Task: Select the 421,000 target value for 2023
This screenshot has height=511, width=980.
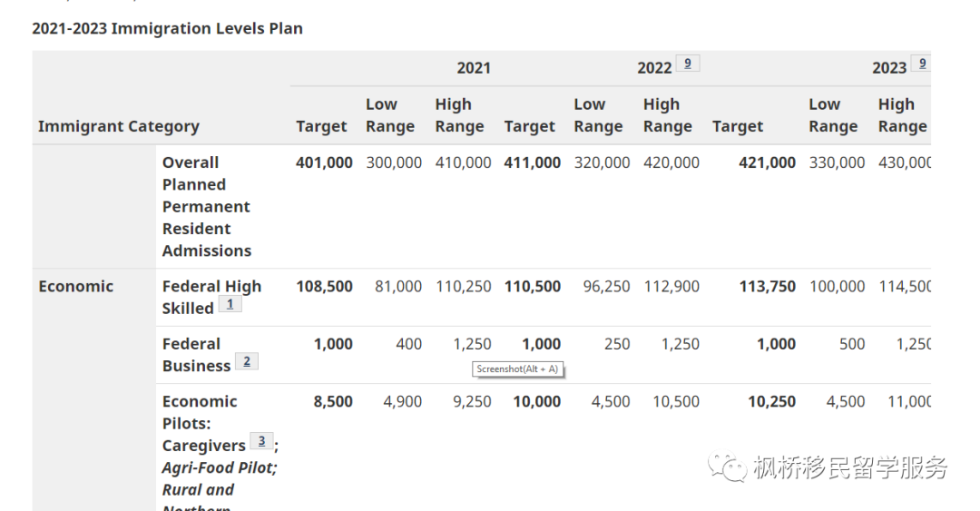Action: point(766,162)
